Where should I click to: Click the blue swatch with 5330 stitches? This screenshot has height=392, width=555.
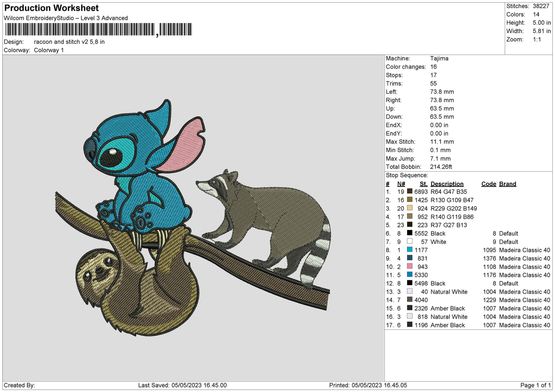(x=409, y=275)
